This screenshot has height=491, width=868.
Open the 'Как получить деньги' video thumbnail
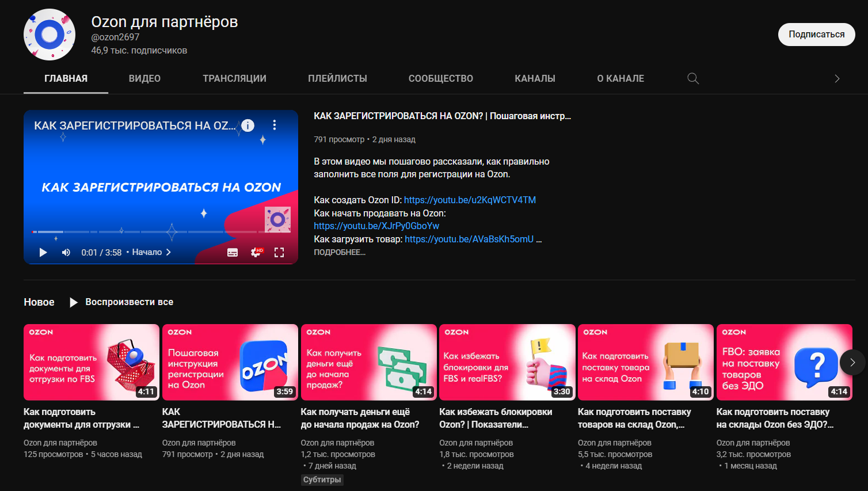[x=369, y=362]
